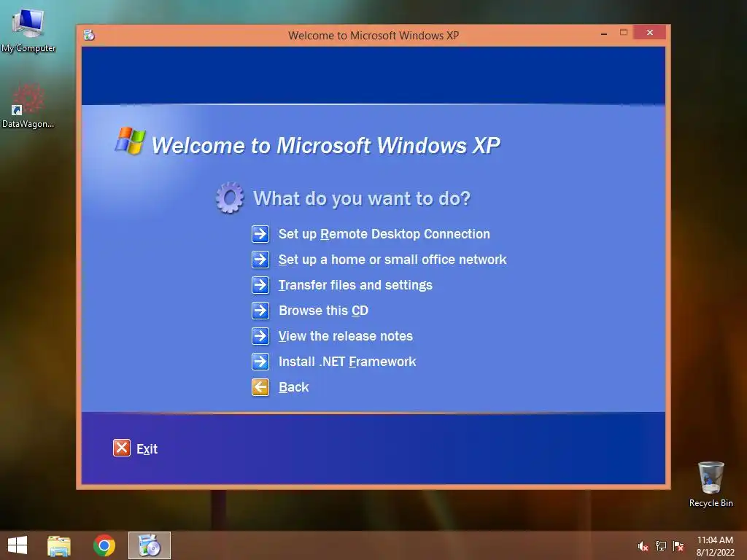
Task: Click the arrow icon beside Remote Desktop Connection
Action: (x=260, y=234)
